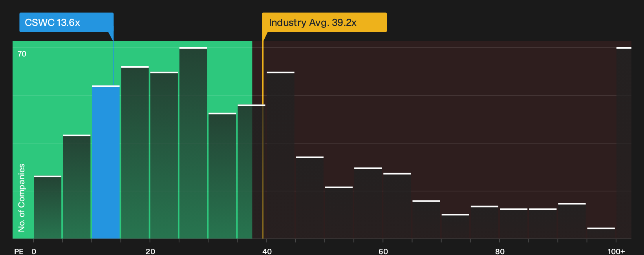The width and height of the screenshot is (644, 255).
Task: Click the histogram bar for PE 0–5
Action: (x=48, y=207)
